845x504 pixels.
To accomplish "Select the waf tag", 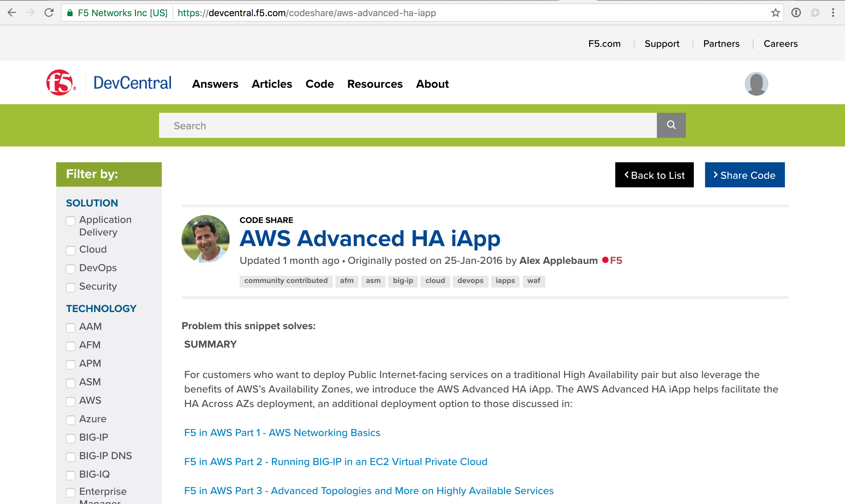I will point(533,281).
